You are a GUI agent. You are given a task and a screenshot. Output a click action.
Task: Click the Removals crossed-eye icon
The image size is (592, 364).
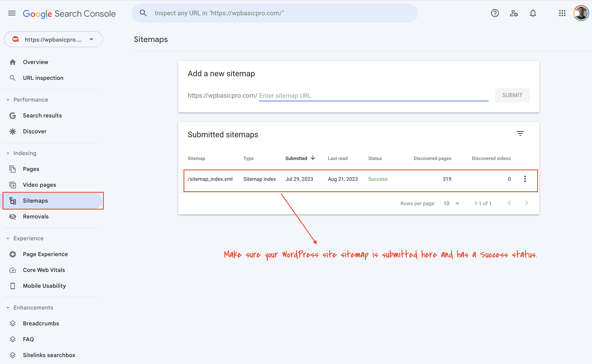click(x=13, y=217)
